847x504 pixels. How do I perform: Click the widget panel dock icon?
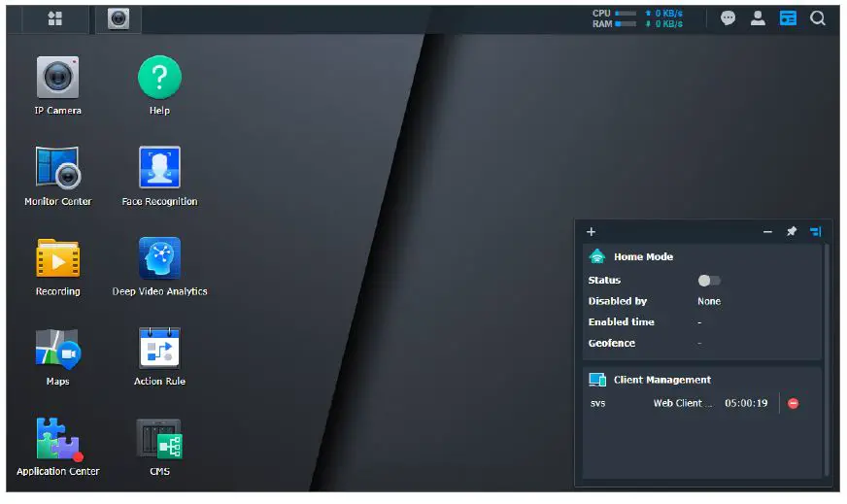click(x=816, y=232)
